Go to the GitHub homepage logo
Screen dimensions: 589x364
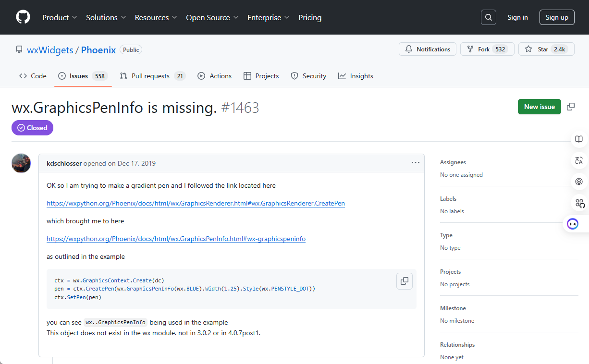pos(23,17)
